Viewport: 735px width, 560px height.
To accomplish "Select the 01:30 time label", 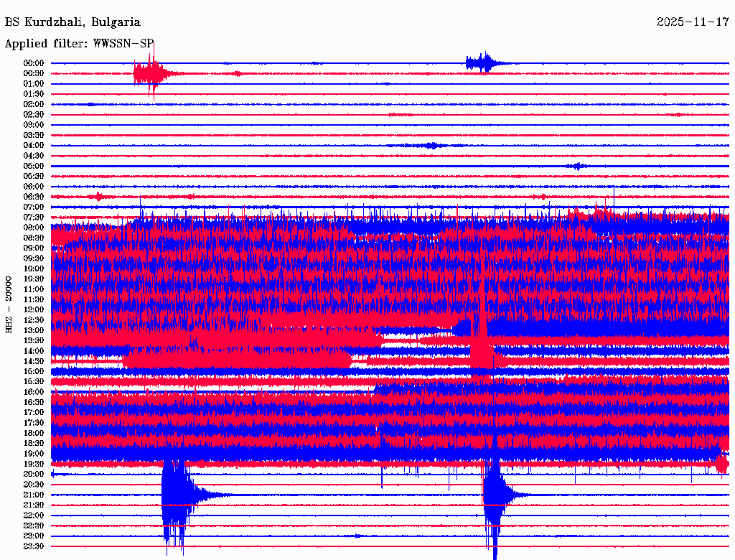I will coord(34,94).
